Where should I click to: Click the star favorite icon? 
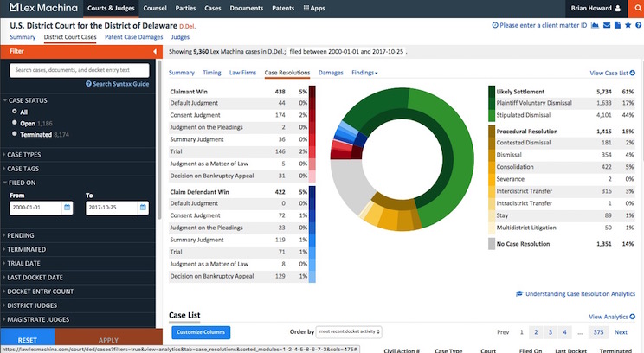(x=627, y=26)
